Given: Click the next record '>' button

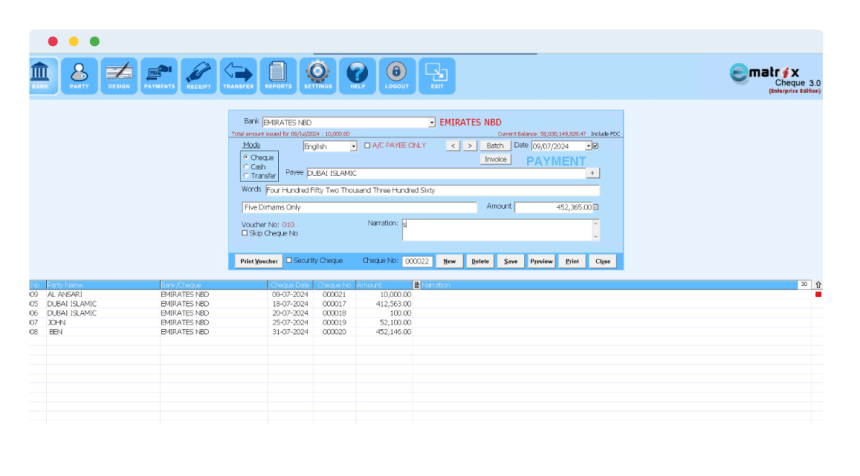Looking at the screenshot, I should [469, 146].
